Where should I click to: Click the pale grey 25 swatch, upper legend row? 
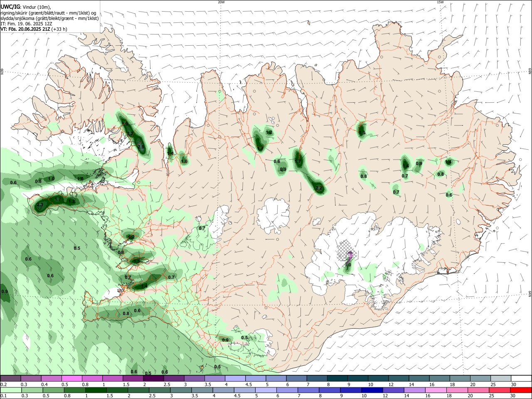500,379
